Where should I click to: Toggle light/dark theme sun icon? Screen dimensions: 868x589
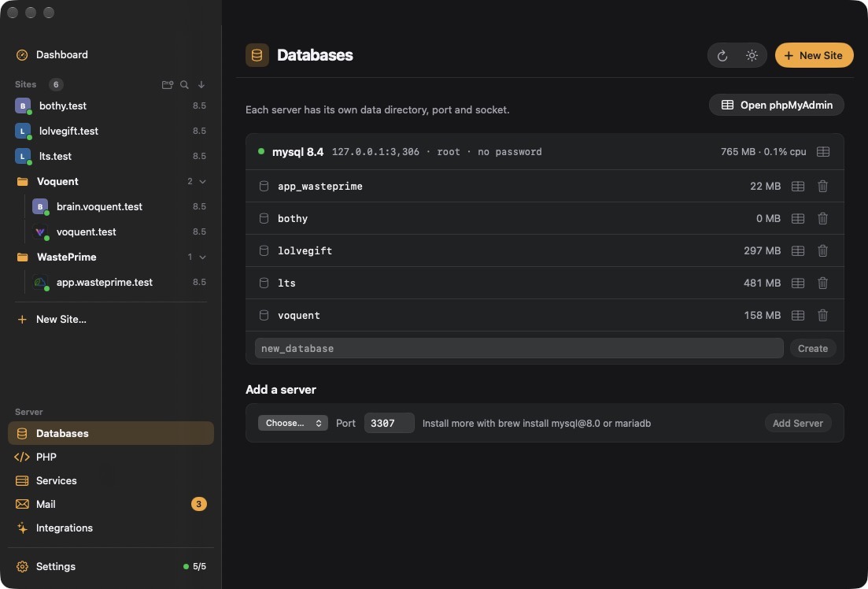[752, 55]
